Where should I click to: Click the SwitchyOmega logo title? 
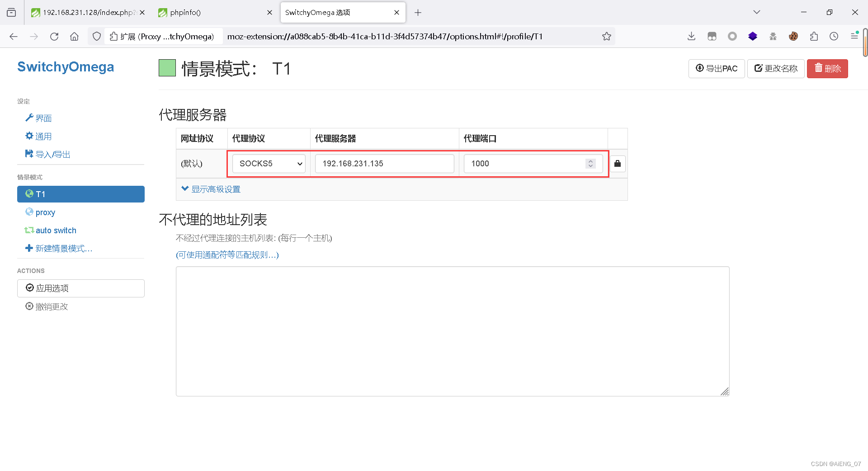[66, 67]
